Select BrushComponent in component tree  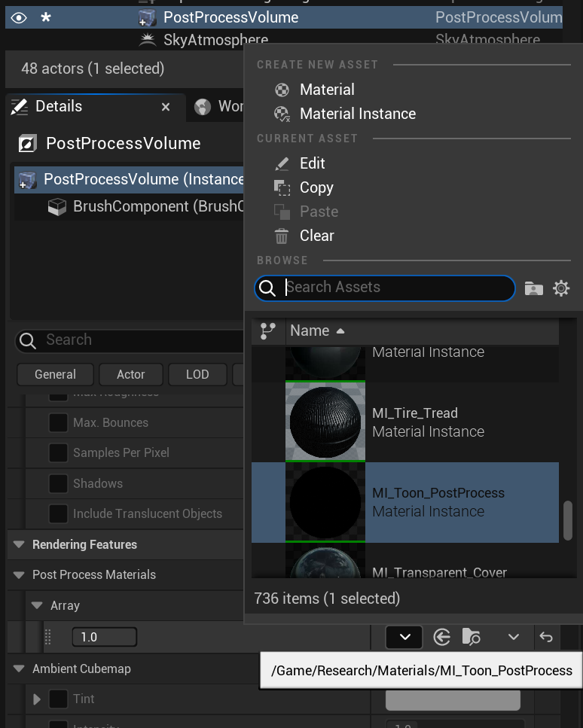pos(129,206)
